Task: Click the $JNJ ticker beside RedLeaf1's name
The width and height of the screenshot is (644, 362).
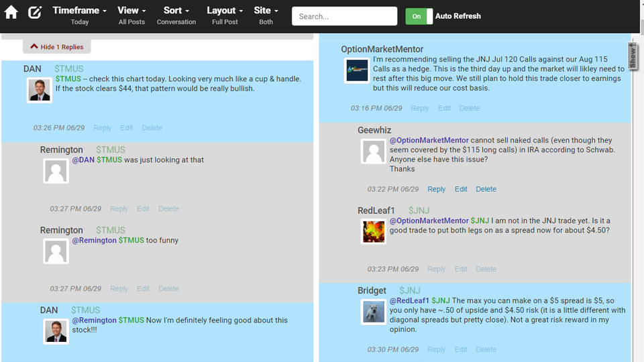Action: click(x=419, y=210)
